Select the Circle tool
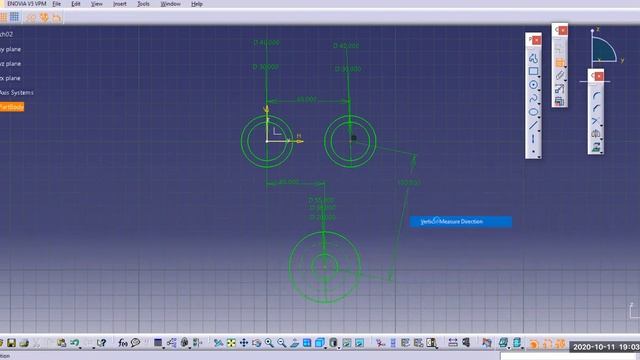This screenshot has height=360, width=640. (533, 84)
